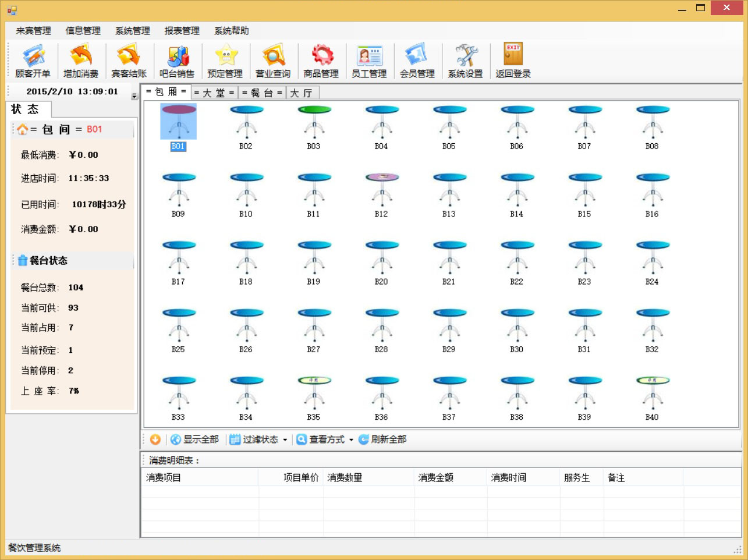Open 增加消费 to add consumption
This screenshot has height=560, width=748.
pyautogui.click(x=81, y=60)
